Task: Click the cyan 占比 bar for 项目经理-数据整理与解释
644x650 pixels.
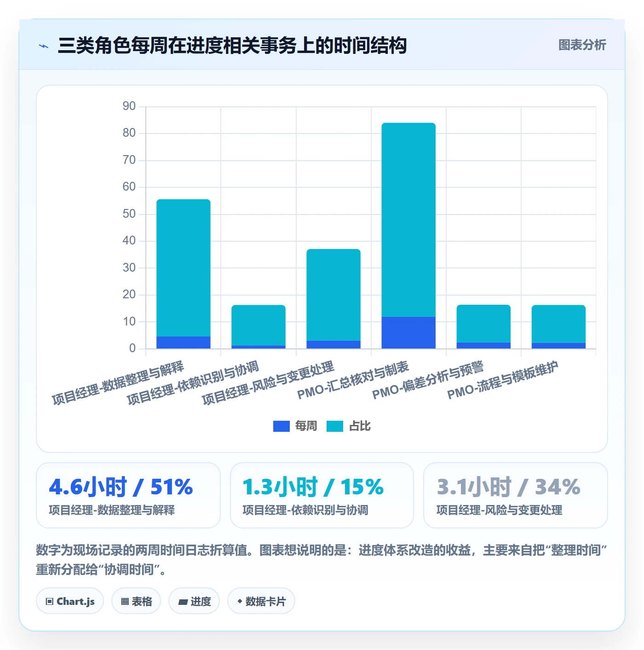Action: tap(184, 268)
